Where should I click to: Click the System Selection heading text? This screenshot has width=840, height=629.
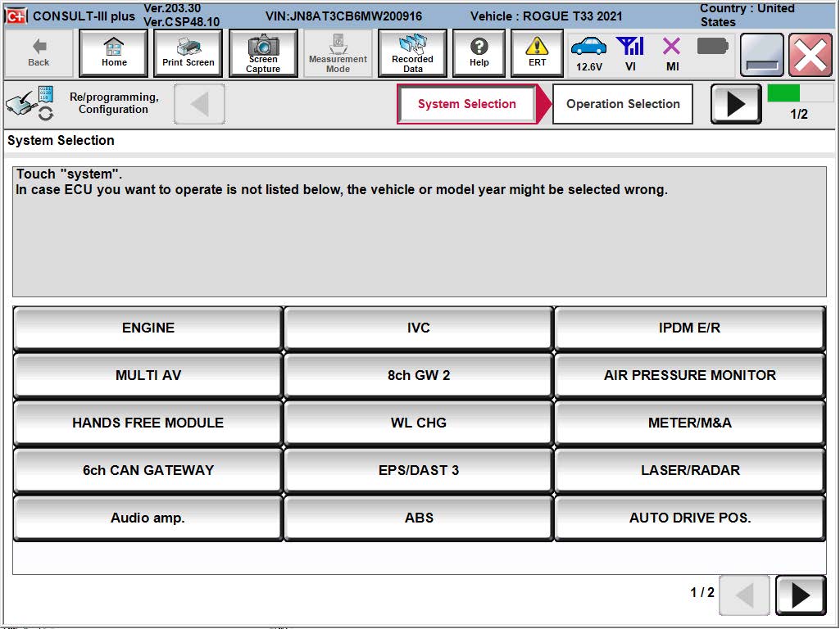coord(61,140)
